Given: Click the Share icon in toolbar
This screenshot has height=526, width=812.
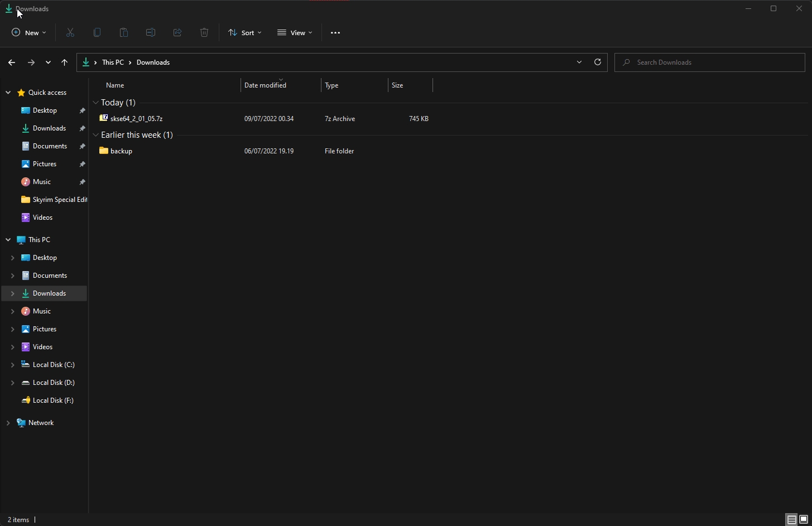Looking at the screenshot, I should [x=177, y=33].
